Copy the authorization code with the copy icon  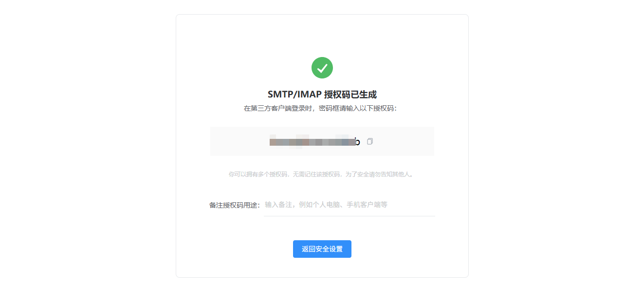[370, 141]
